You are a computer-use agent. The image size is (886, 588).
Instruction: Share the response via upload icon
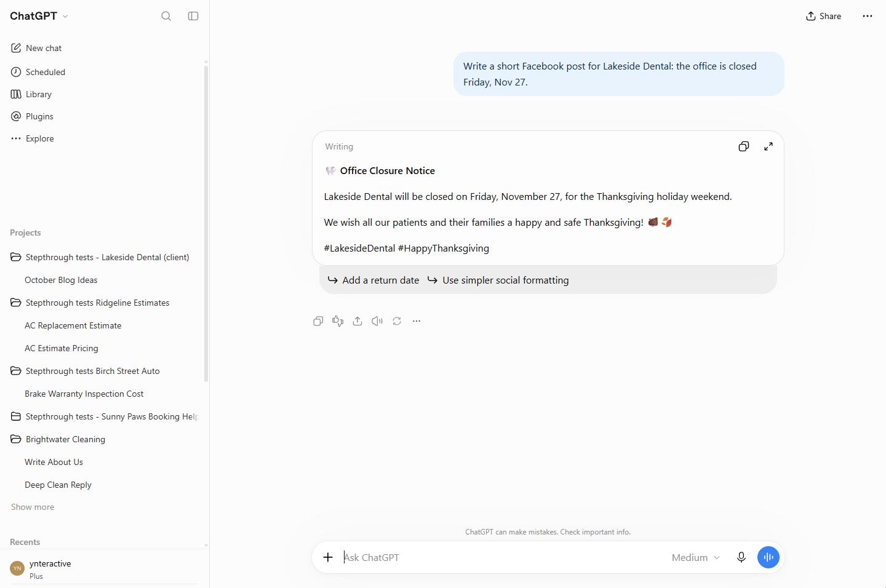click(357, 321)
